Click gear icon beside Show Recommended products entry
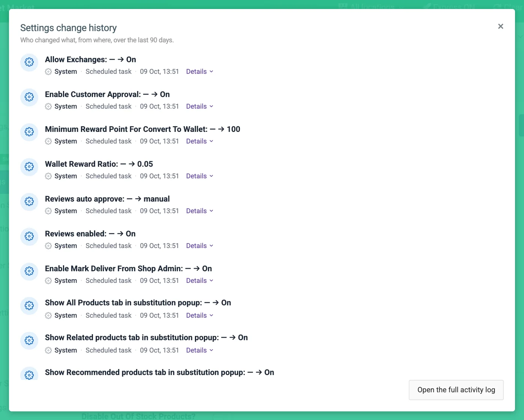This screenshot has height=420, width=524. point(29,374)
